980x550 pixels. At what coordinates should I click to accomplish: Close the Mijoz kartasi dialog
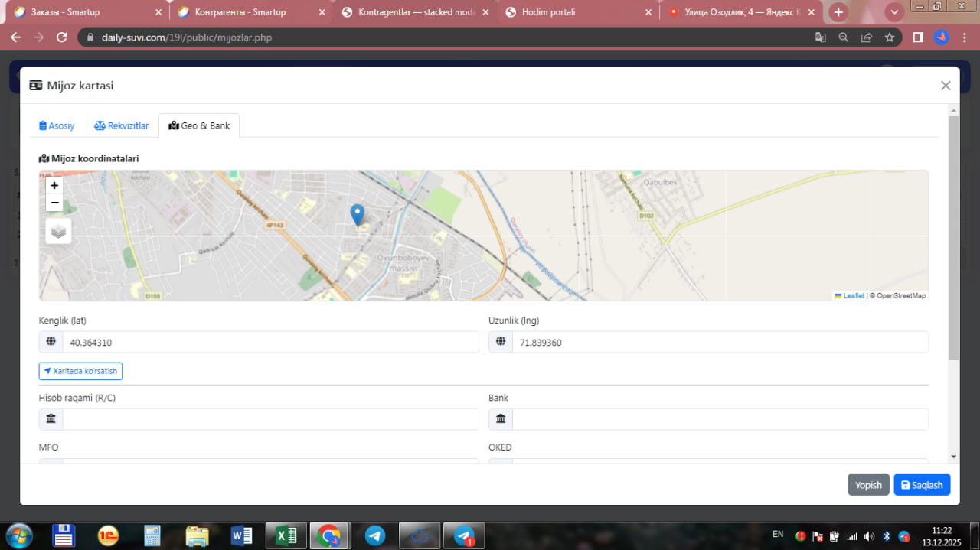[x=946, y=86]
